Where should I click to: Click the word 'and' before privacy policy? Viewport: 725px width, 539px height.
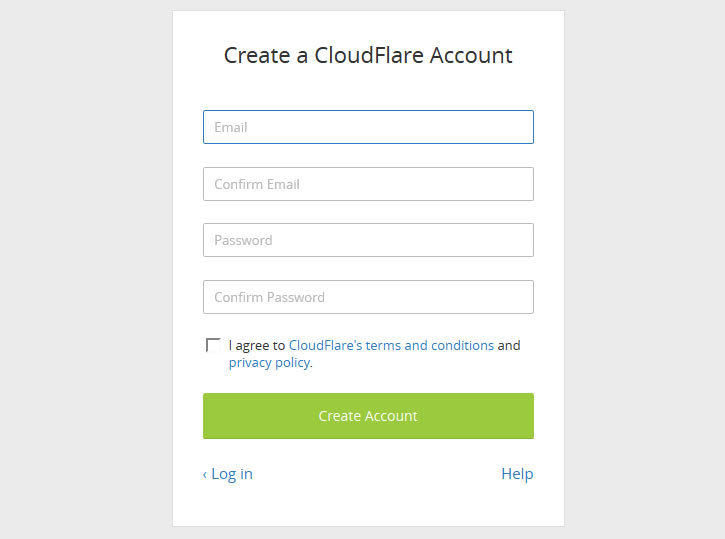(x=509, y=345)
